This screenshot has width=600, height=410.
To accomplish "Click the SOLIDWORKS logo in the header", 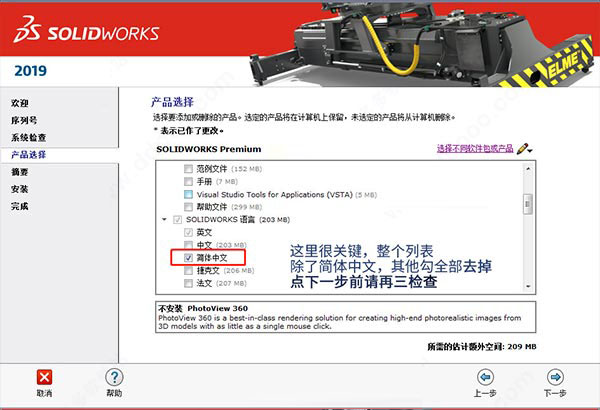I will [x=86, y=30].
